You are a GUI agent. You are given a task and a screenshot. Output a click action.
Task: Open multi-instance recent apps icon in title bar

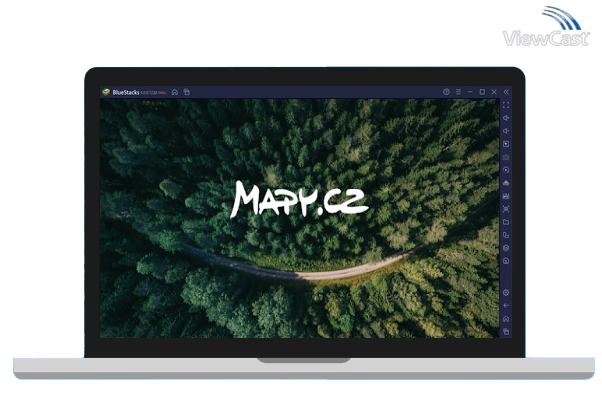(187, 92)
